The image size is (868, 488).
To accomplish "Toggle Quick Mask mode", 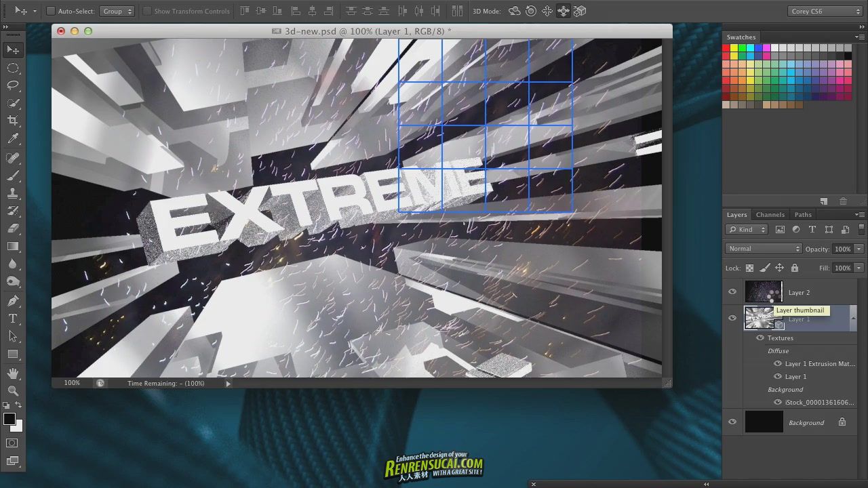I will 13,443.
